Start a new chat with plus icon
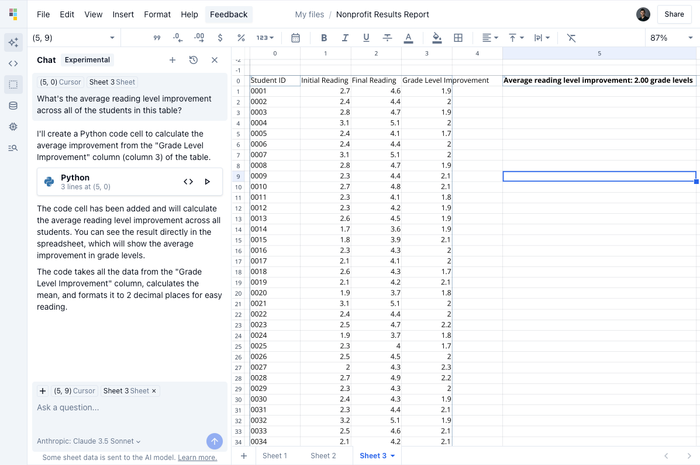The height and width of the screenshot is (465, 700). [x=172, y=60]
